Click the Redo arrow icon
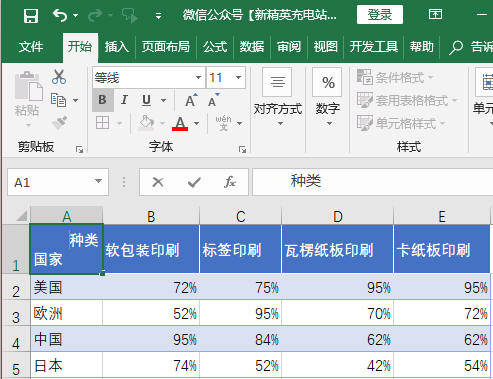The height and width of the screenshot is (379, 493). 95,15
